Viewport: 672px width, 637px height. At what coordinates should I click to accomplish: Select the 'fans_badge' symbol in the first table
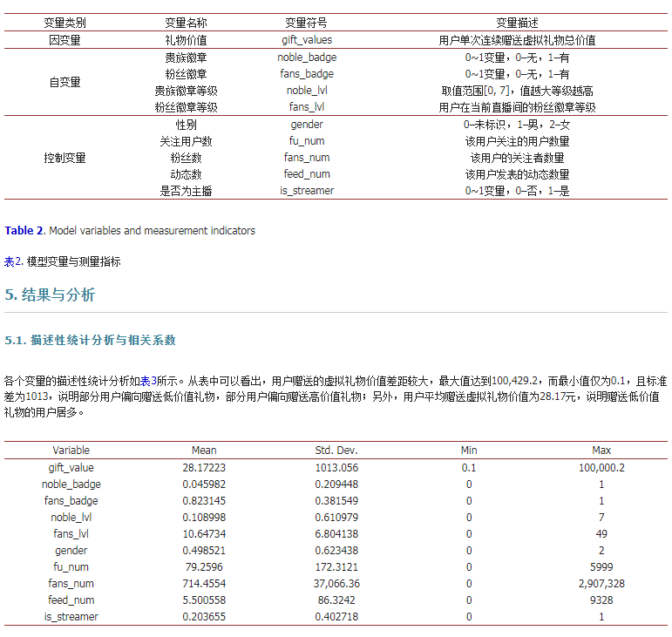coord(307,74)
